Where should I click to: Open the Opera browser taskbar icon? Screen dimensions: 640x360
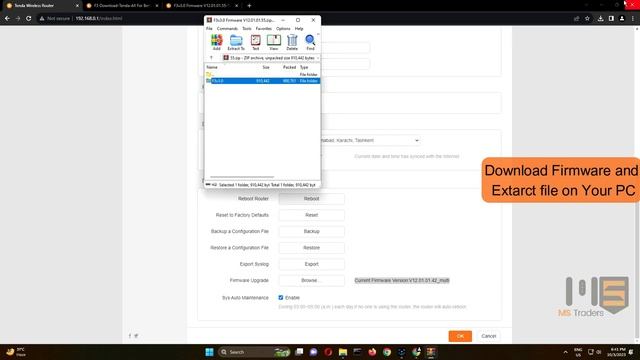click(328, 352)
